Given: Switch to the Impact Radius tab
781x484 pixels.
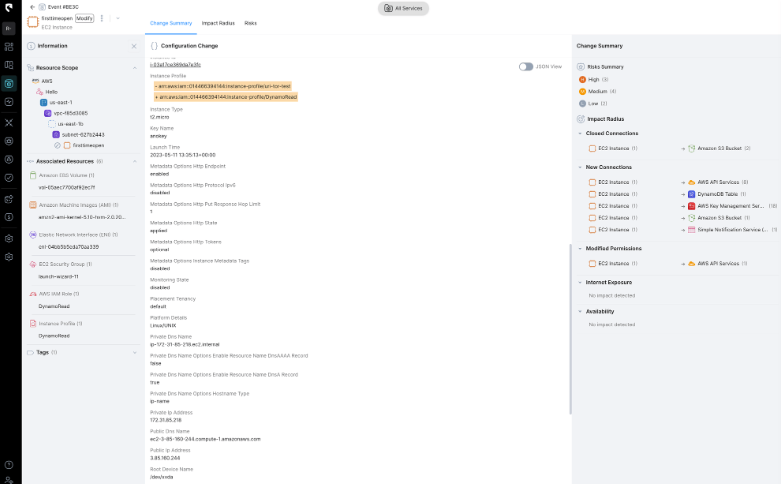Looking at the screenshot, I should click(218, 22).
